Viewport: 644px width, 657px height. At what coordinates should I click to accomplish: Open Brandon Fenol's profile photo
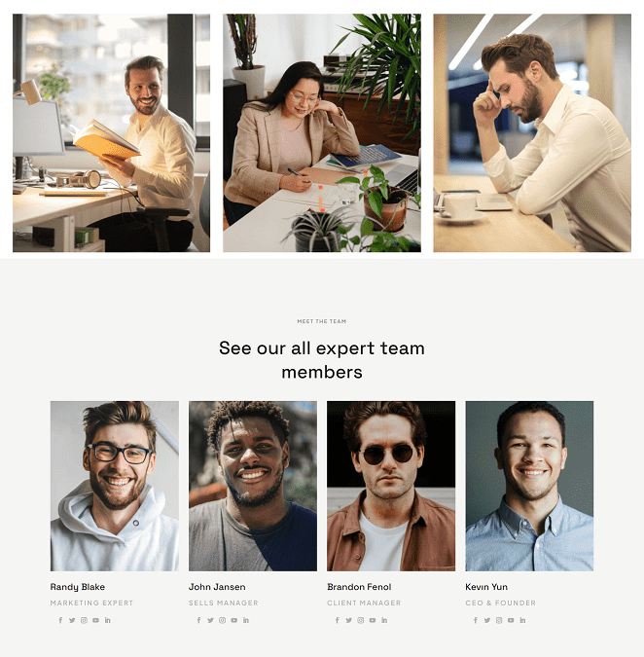(391, 486)
